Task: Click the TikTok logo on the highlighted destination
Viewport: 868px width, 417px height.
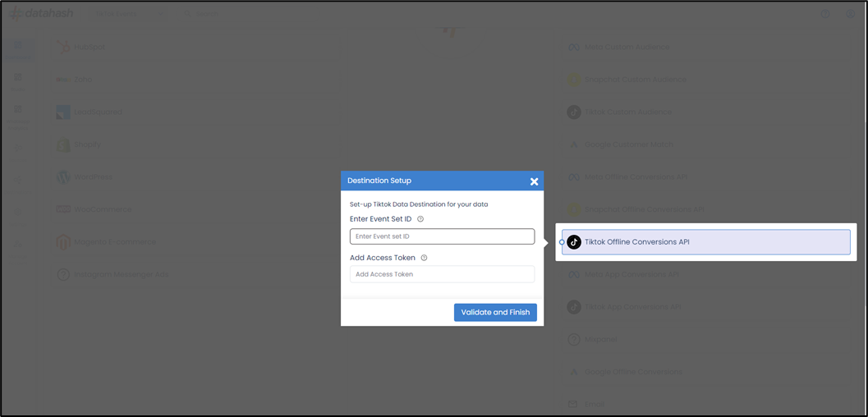Action: [574, 242]
